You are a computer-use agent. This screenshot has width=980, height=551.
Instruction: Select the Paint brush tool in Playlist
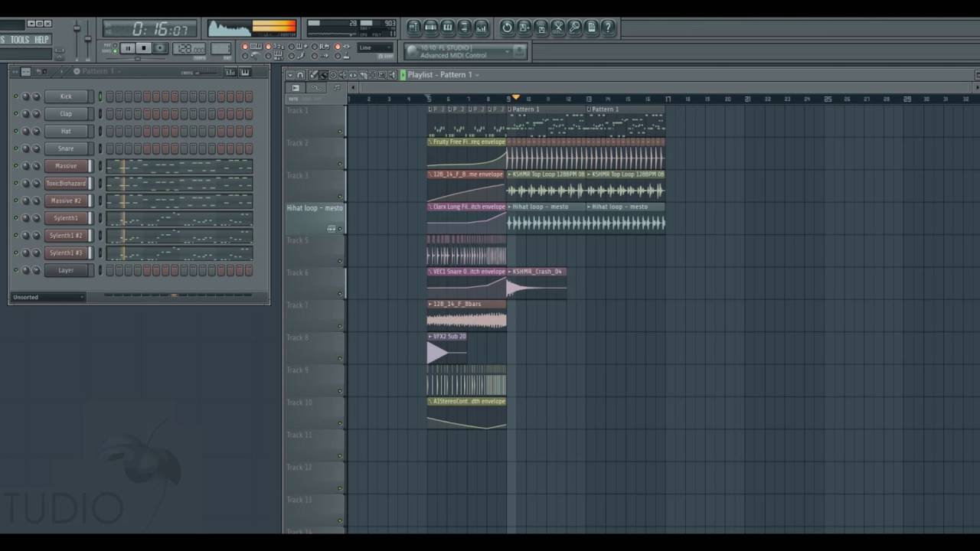323,75
